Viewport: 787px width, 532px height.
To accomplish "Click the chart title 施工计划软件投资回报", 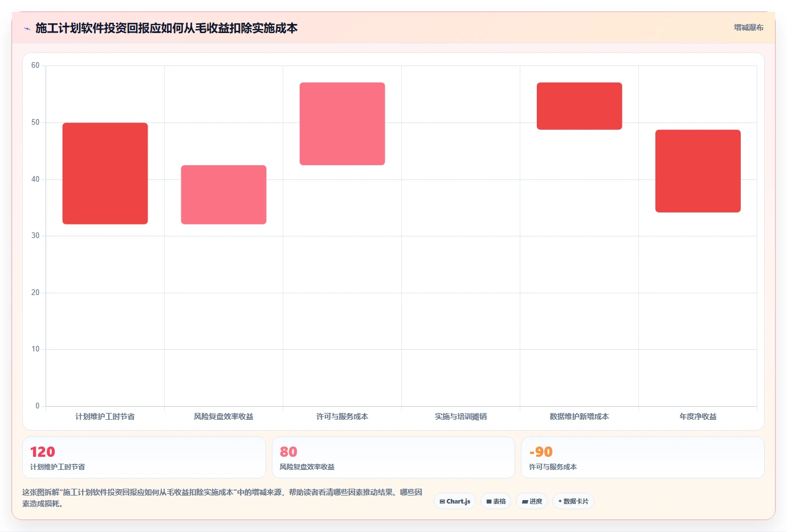I will point(166,28).
